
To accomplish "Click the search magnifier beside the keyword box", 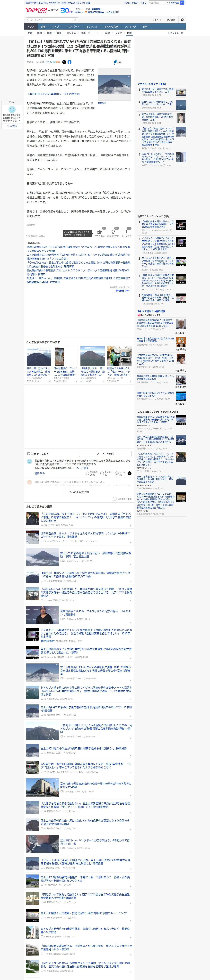I will click(x=75, y=20).
